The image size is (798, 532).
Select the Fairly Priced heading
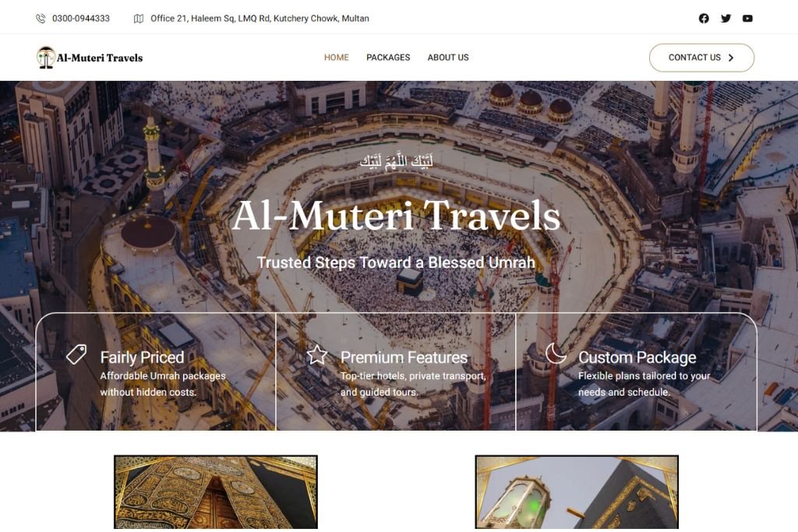tap(142, 357)
